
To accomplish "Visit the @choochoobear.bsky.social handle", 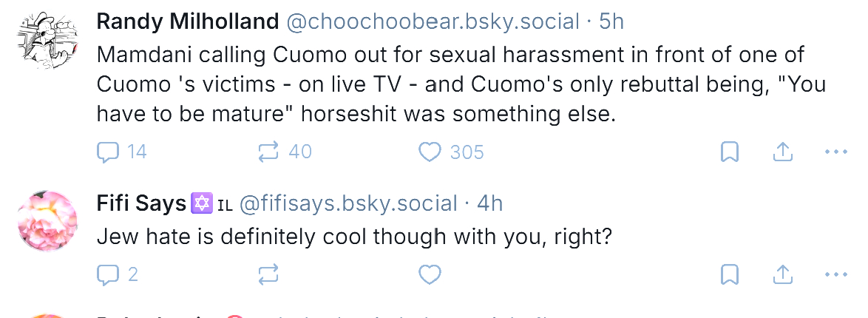I will [431, 22].
